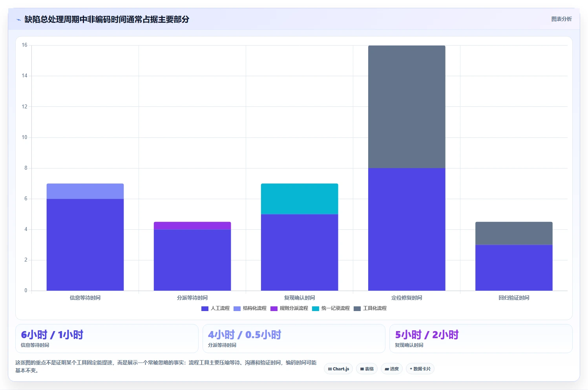Click the 信息等待时间 caption in the first stat card

coord(35,345)
